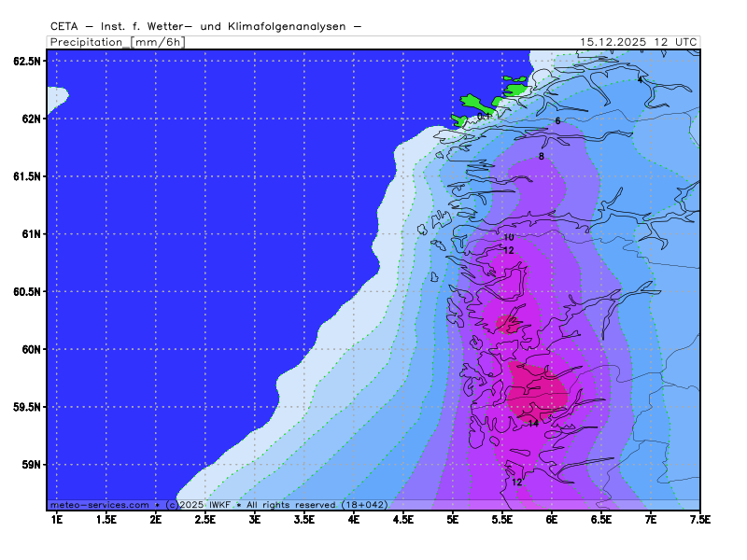Click the 8 contour label on the map
The width and height of the screenshot is (747, 560).
pos(541,156)
